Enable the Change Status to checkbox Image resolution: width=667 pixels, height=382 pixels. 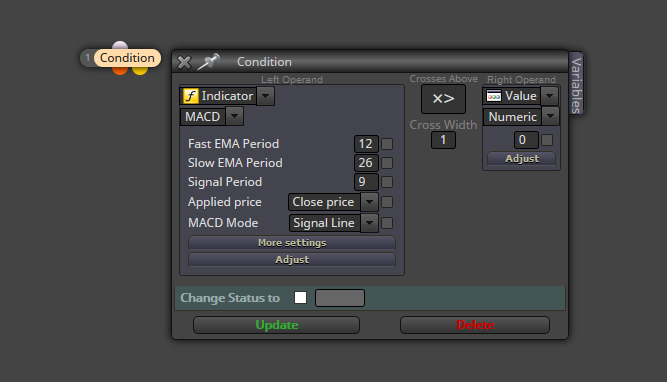[300, 297]
